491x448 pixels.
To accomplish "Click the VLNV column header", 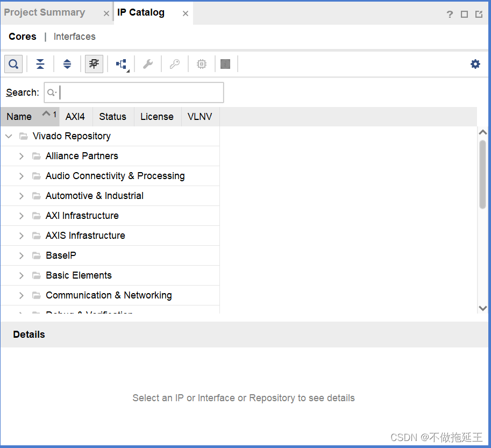I will point(200,117).
